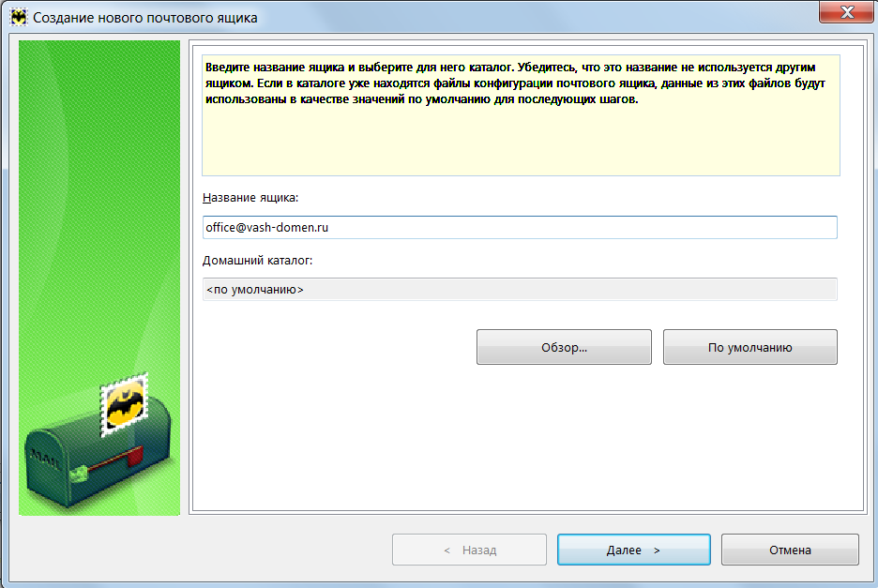This screenshot has height=588, width=878.
Task: Reset directory with По умолчанию button
Action: [x=749, y=348]
